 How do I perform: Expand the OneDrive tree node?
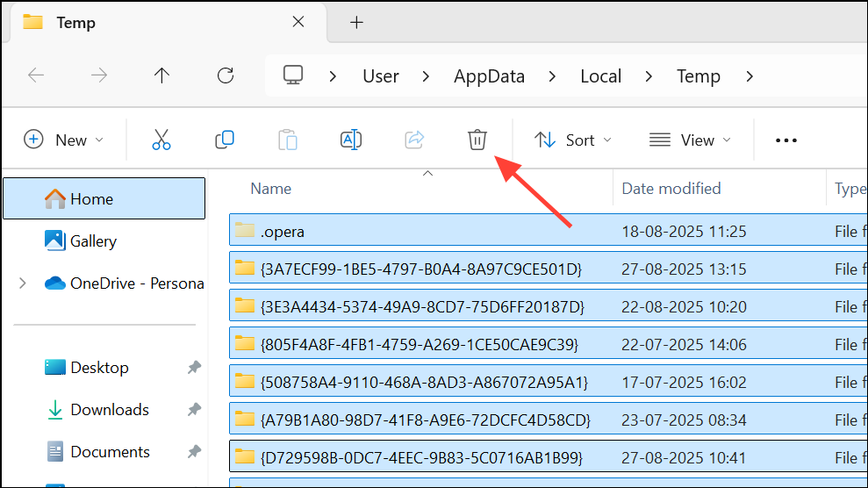pos(23,283)
